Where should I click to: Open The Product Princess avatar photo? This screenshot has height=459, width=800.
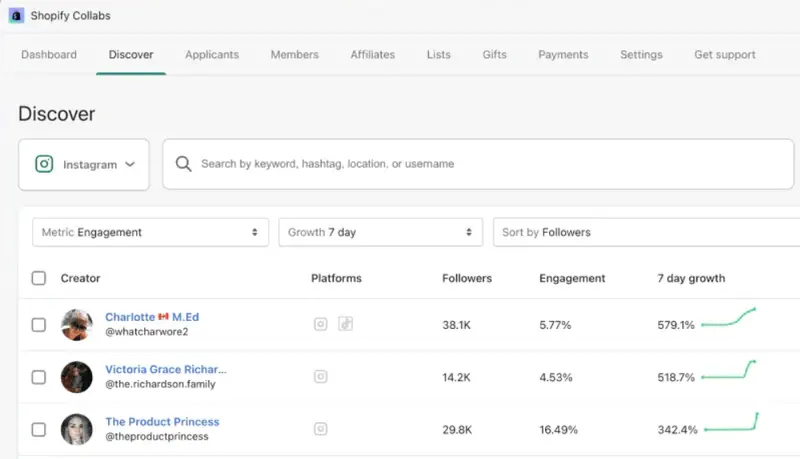(77, 429)
